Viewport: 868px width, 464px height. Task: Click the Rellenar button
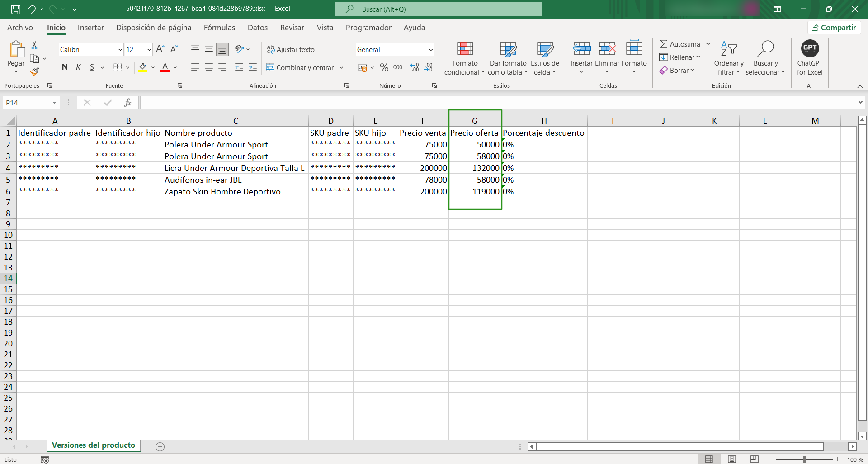click(x=679, y=57)
